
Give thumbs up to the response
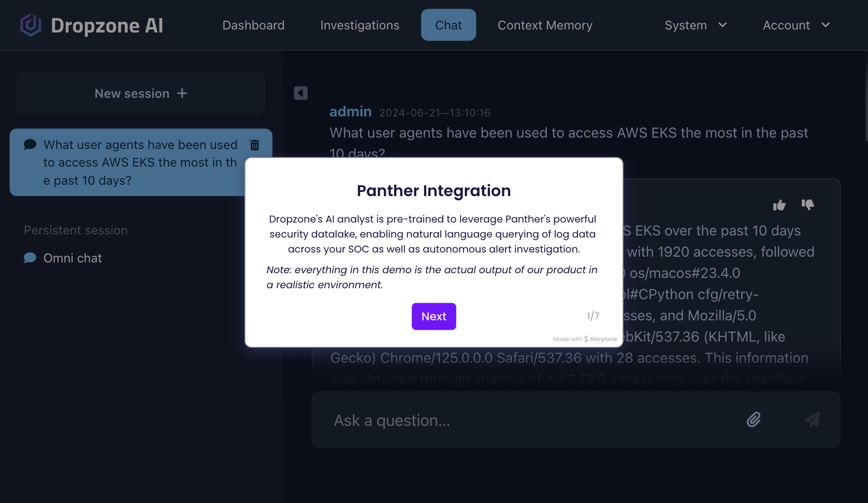tap(779, 205)
